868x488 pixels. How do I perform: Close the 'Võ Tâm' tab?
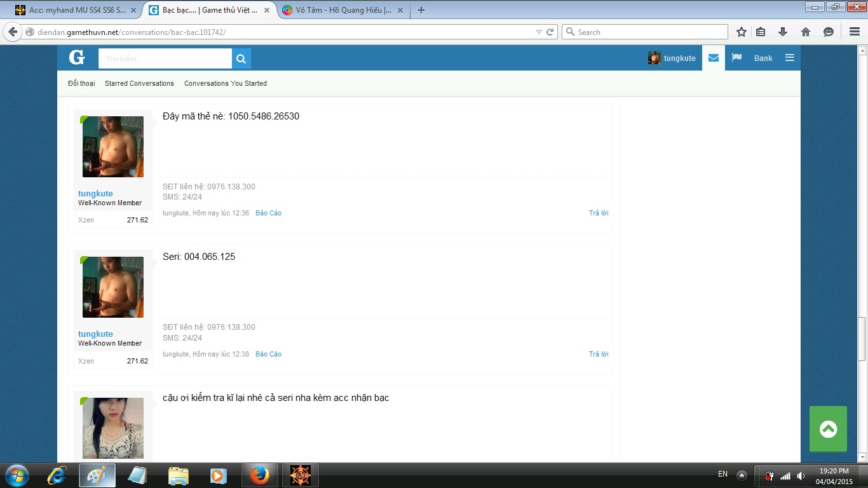point(400,10)
